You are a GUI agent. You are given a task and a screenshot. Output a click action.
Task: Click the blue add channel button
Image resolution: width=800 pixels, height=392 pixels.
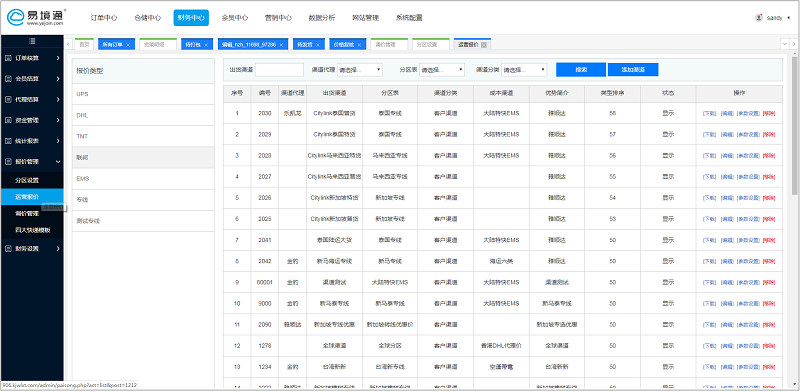pos(633,70)
